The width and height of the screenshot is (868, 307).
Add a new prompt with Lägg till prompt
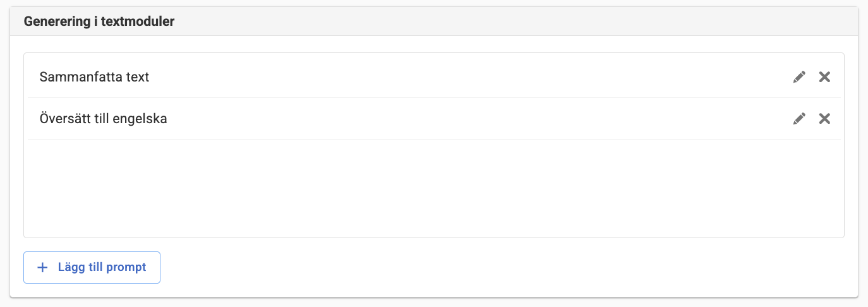pyautogui.click(x=92, y=267)
